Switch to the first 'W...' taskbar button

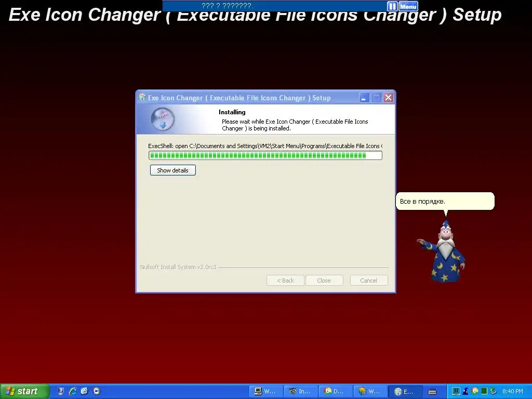(265, 392)
